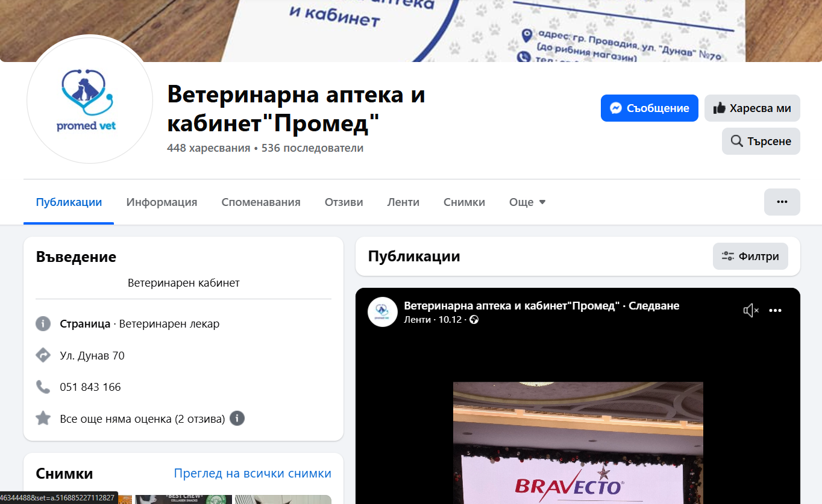Click the post date 10.12
Image resolution: width=822 pixels, height=504 pixels.
click(x=450, y=320)
